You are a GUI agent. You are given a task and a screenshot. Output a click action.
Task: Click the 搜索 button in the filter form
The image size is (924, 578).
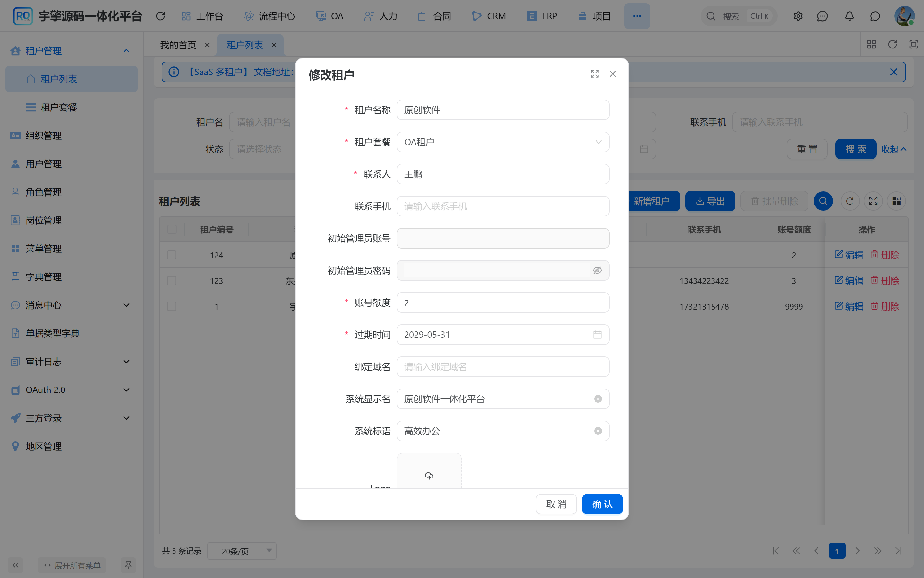855,149
